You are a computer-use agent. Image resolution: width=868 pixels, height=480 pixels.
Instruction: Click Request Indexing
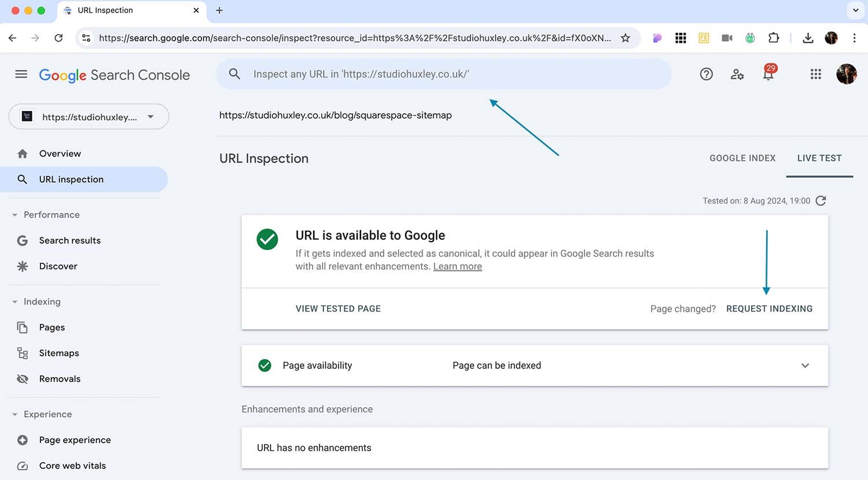[769, 309]
